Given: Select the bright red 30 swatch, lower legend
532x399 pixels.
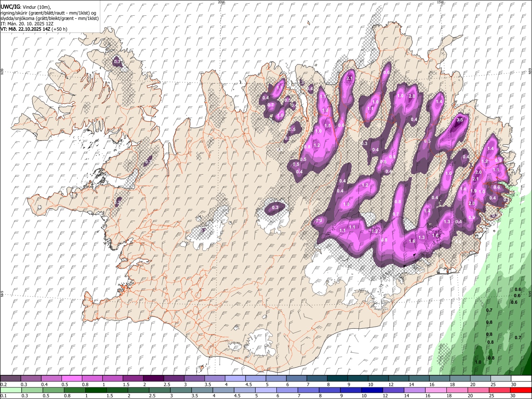Looking at the screenshot, I should coord(521,390).
